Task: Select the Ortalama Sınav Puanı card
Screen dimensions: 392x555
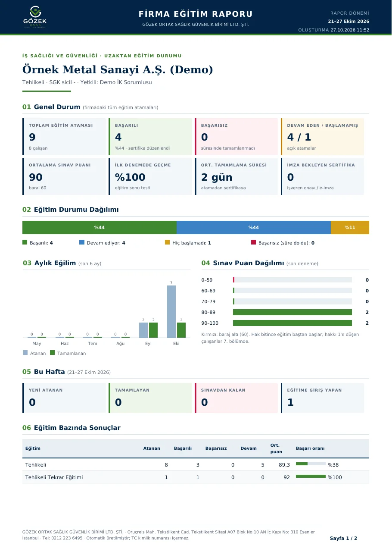Action: [64, 176]
